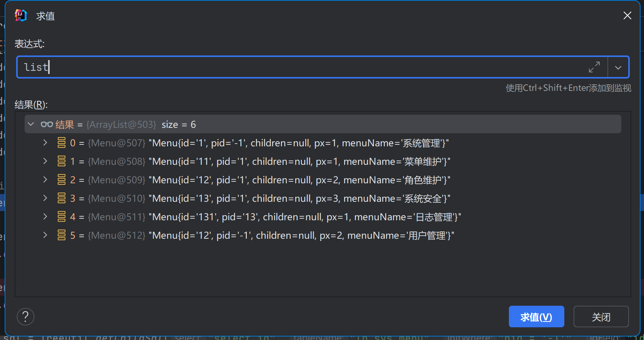Viewport: 644px width, 340px height.
Task: Collapse the 结果 ArrayList root node
Action: tap(31, 124)
